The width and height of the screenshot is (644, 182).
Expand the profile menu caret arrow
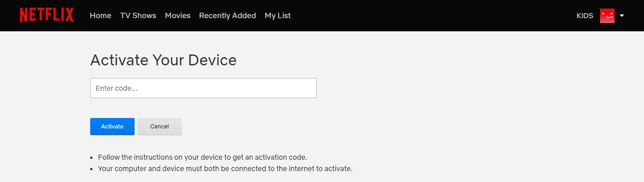(622, 15)
